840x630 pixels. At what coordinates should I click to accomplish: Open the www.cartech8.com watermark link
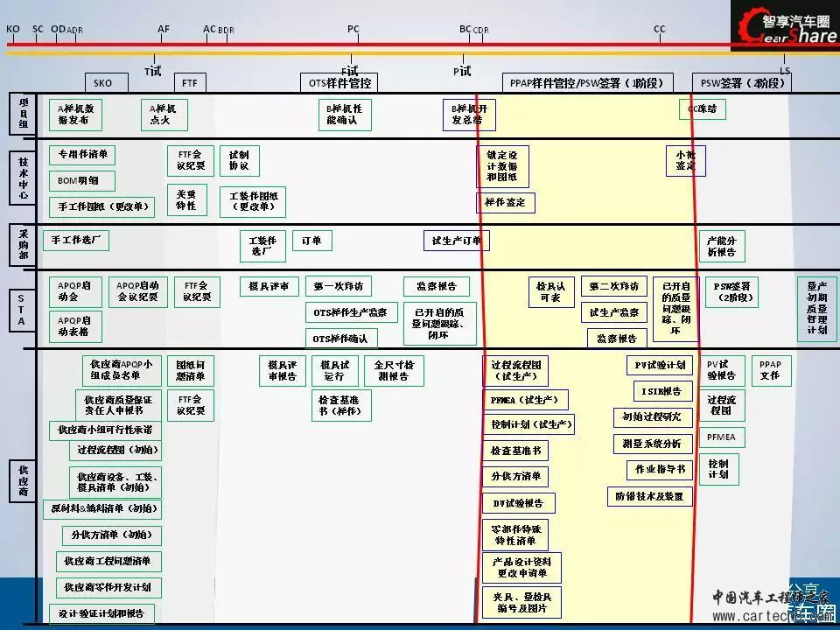(763, 616)
